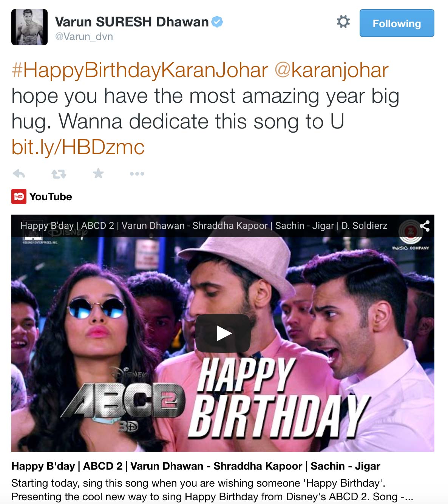This screenshot has width=448, height=504.
Task: Click the share icon on the video
Action: [425, 226]
